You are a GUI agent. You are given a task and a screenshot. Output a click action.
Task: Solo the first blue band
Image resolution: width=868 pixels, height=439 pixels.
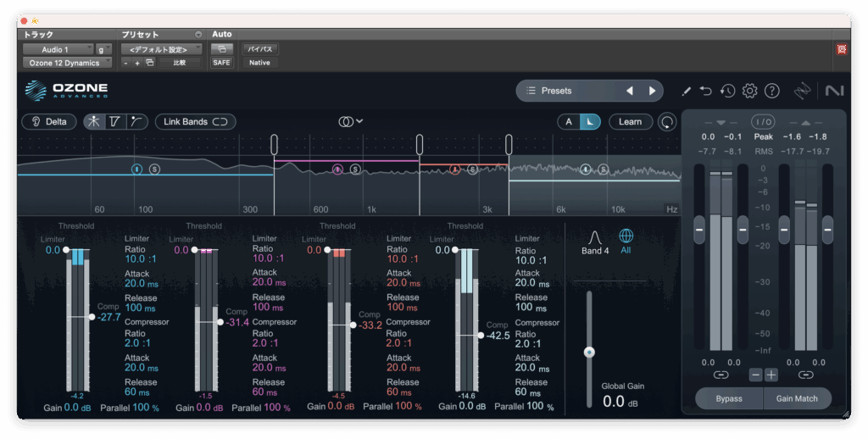[x=154, y=169]
